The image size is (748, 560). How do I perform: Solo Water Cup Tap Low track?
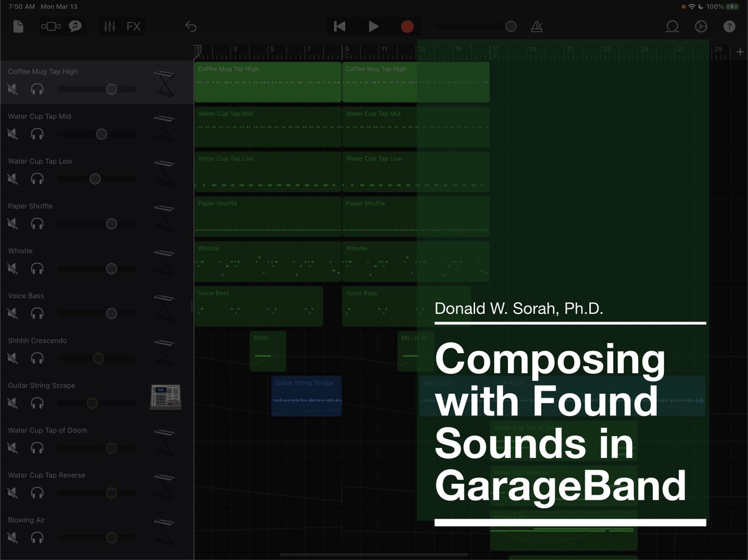(37, 179)
